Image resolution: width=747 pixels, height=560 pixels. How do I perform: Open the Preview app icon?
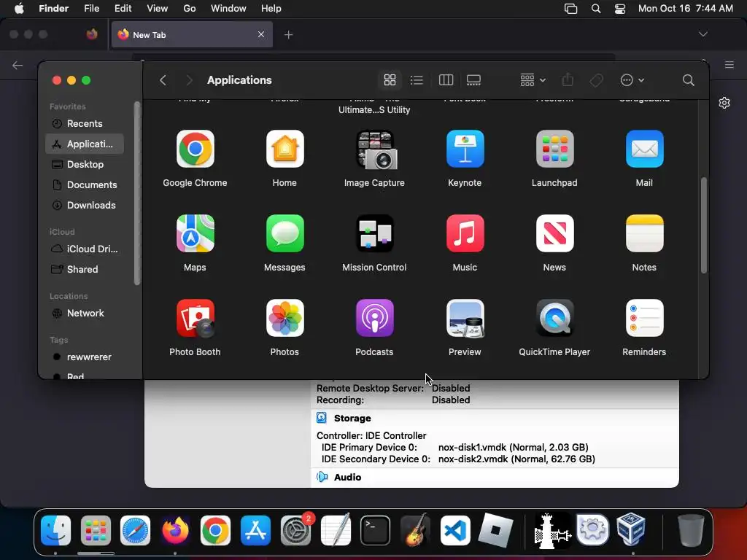(x=465, y=318)
